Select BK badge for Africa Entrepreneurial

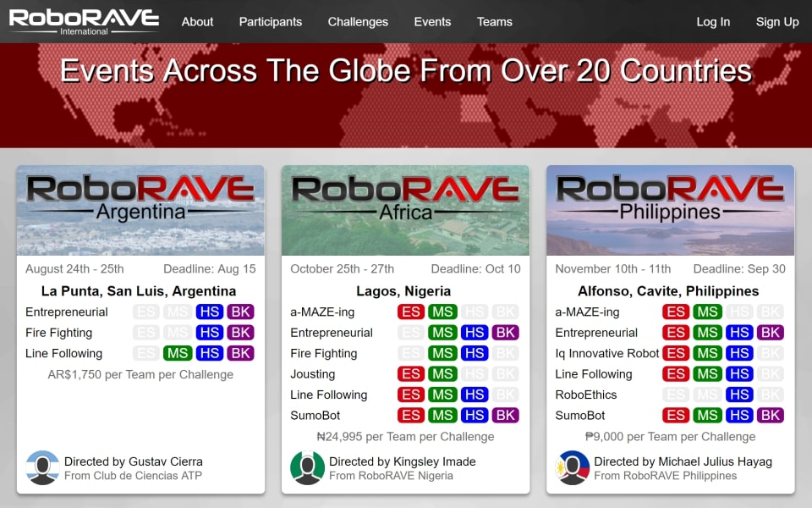pos(506,332)
